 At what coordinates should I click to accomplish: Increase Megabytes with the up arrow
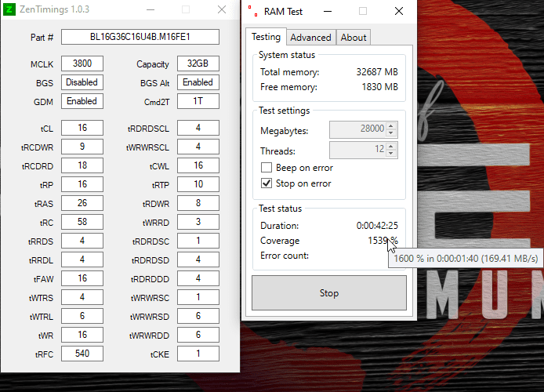point(391,126)
